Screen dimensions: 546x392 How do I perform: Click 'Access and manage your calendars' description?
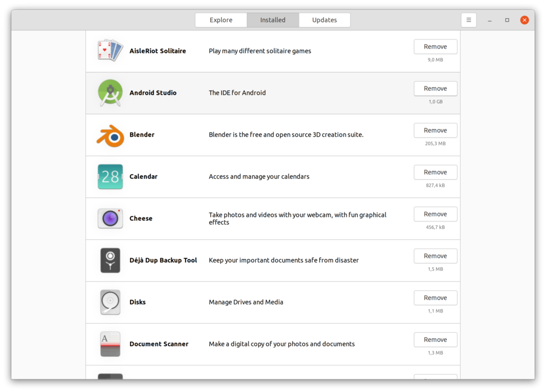click(259, 177)
